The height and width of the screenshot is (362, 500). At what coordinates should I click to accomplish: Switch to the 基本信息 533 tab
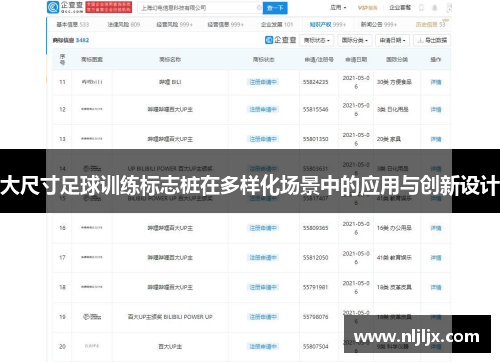coord(73,24)
